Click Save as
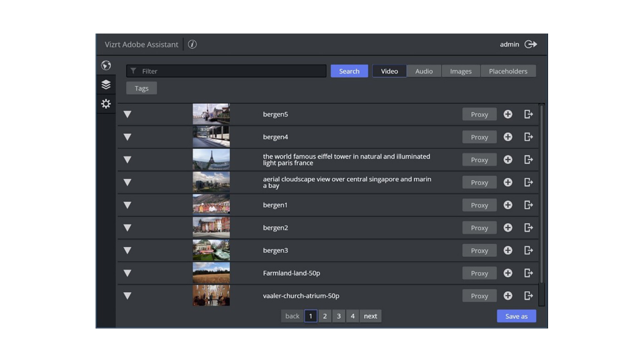 tap(516, 316)
